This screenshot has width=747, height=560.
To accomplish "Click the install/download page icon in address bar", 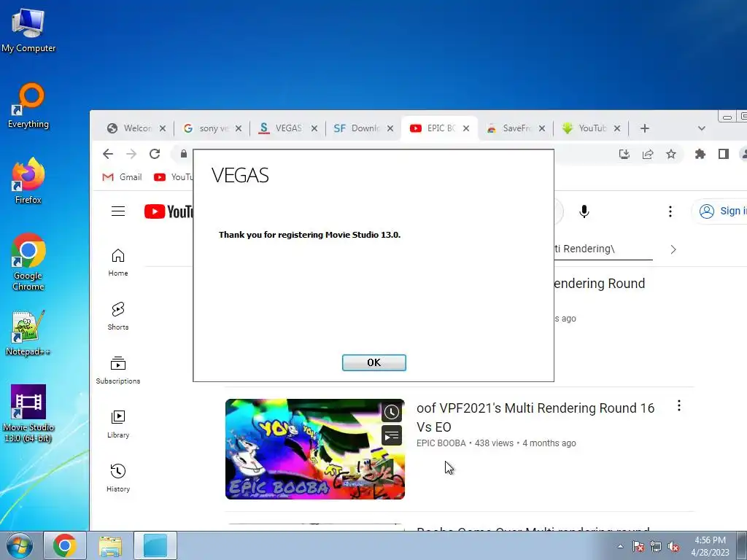I will click(x=624, y=154).
